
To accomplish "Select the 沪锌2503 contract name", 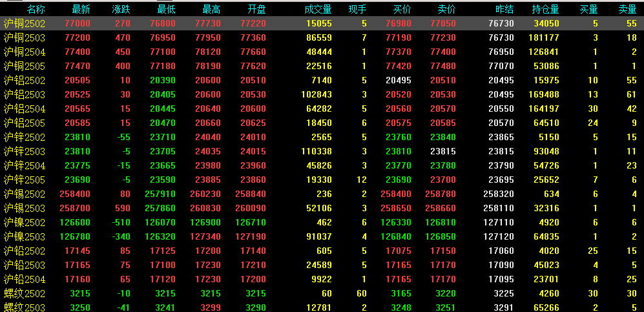I will point(25,152).
